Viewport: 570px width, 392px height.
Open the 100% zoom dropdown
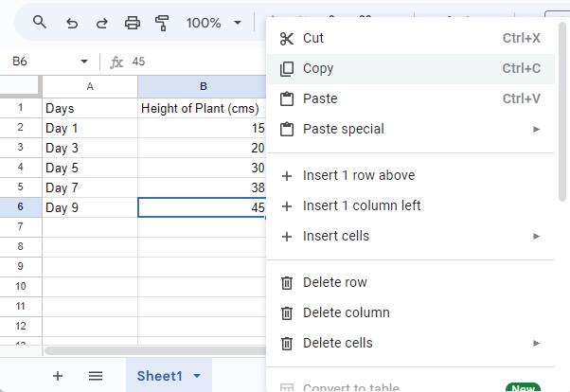coord(213,23)
